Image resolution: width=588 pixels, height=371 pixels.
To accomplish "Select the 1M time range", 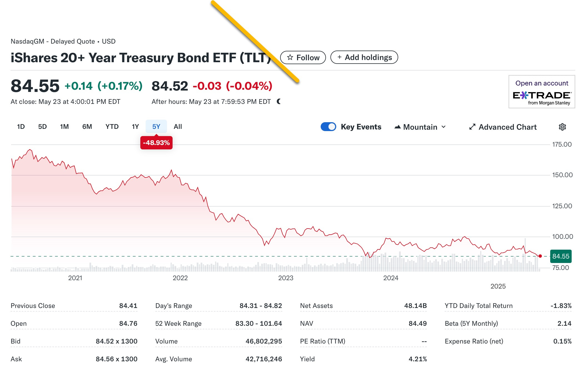I will (x=64, y=127).
